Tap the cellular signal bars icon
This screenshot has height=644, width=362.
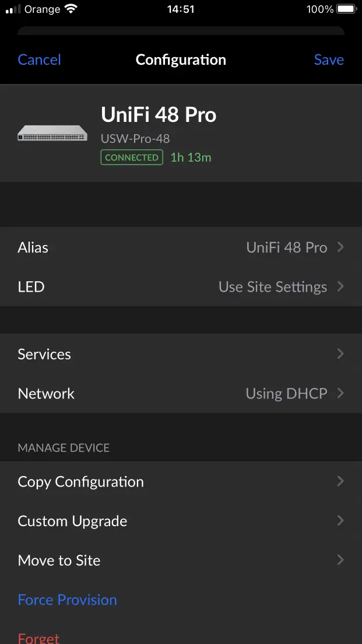(13, 9)
